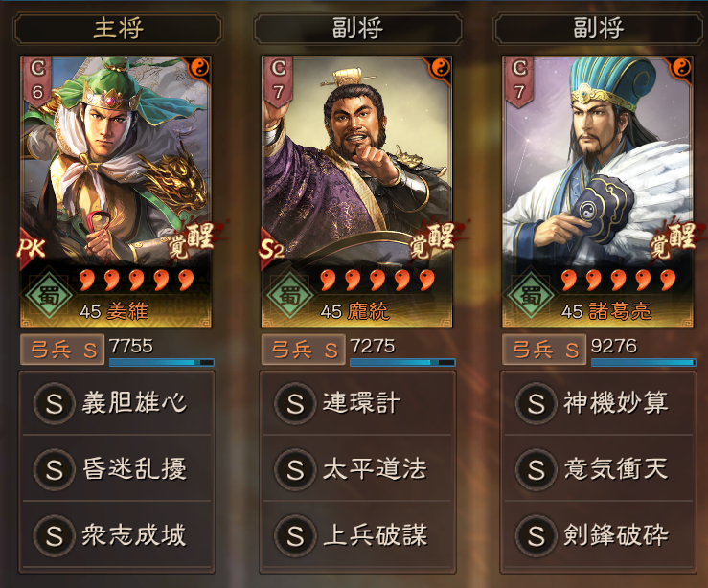
Task: Click the PK badge on 姜維's card
Action: coord(32,248)
